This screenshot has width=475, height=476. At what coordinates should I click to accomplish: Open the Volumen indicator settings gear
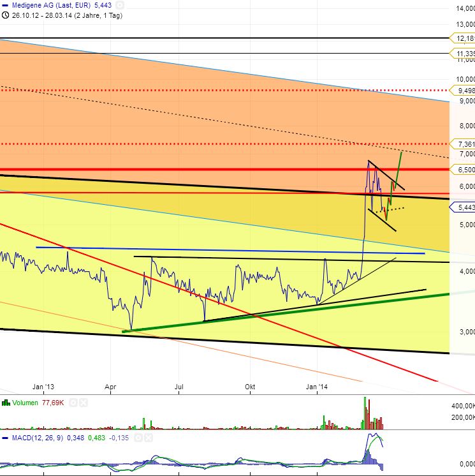tap(73, 403)
